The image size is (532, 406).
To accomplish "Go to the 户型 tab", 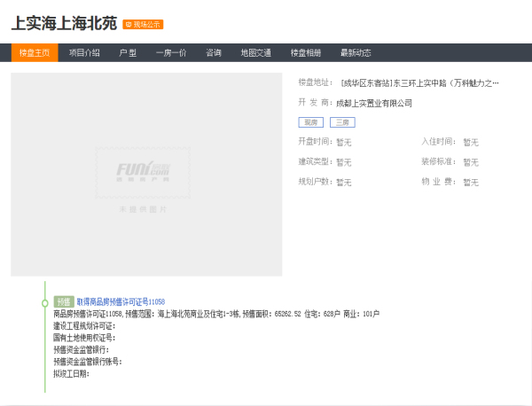I will tap(129, 53).
